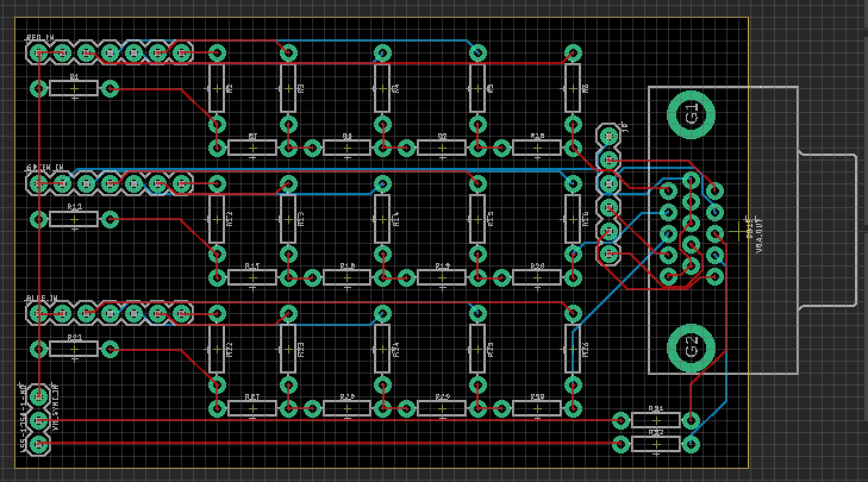Image resolution: width=868 pixels, height=482 pixels.
Task: Select horizontal resistor R30
Action: (x=537, y=408)
